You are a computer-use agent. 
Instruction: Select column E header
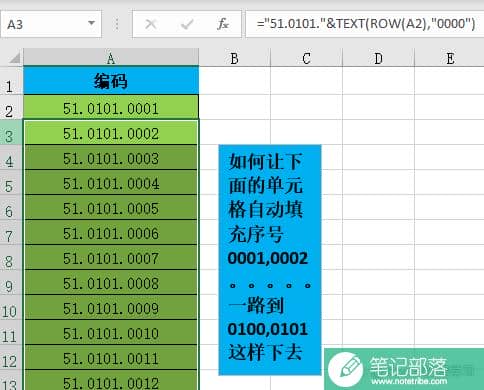pyautogui.click(x=450, y=58)
